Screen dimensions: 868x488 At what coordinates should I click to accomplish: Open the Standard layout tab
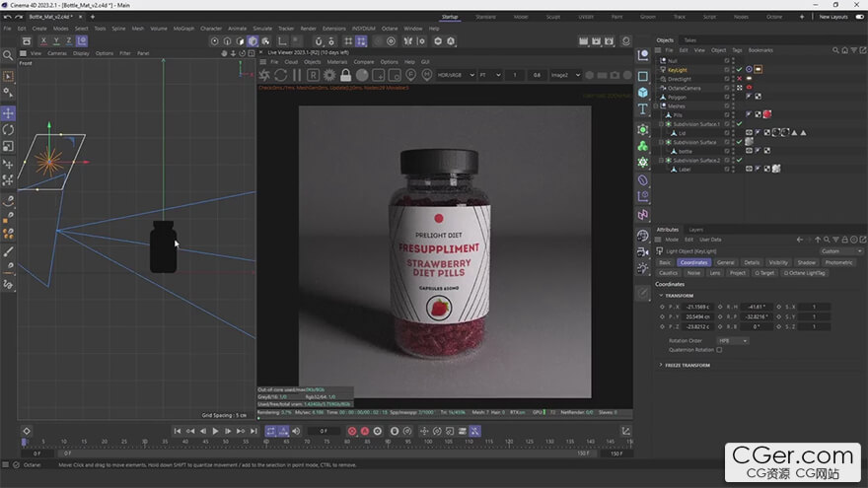[x=485, y=17]
